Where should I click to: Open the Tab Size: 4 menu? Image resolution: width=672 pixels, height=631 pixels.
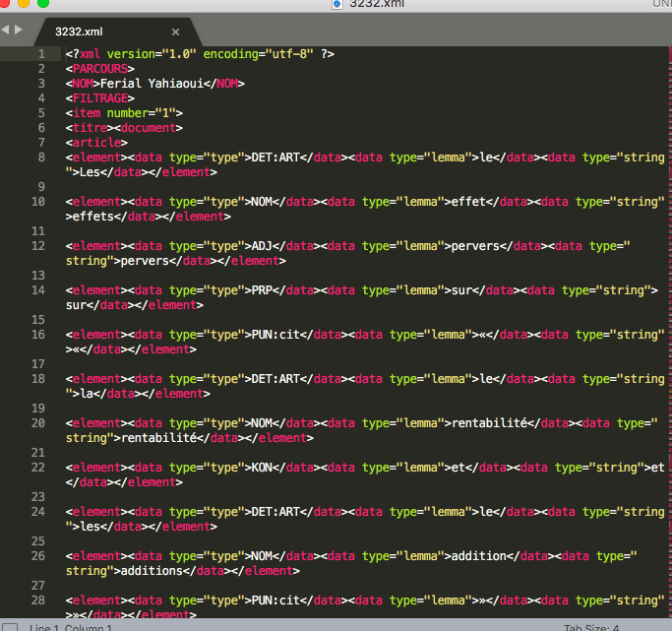click(591, 627)
